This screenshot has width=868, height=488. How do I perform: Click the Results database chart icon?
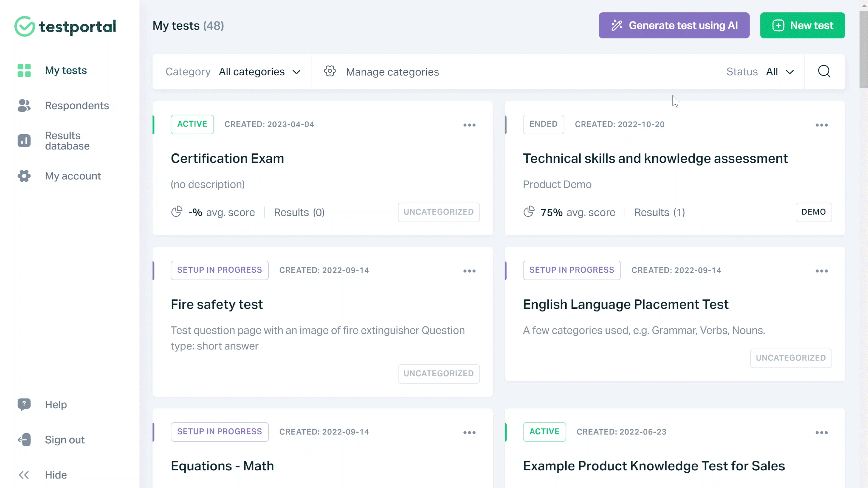(24, 141)
